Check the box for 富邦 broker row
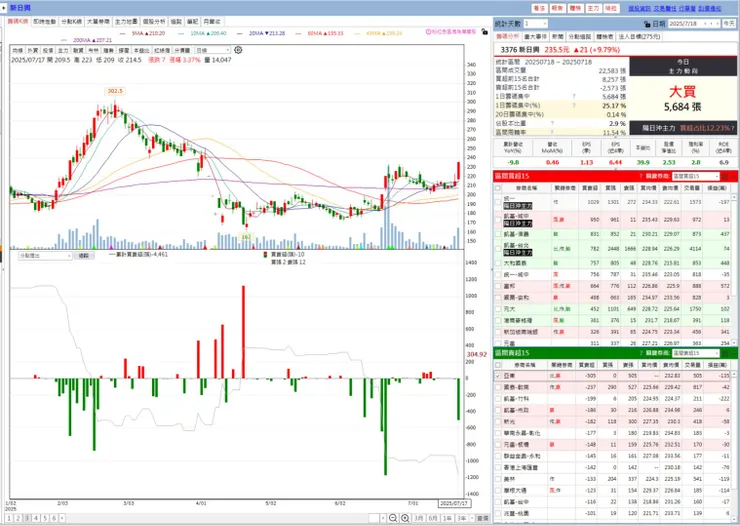 pyautogui.click(x=498, y=286)
